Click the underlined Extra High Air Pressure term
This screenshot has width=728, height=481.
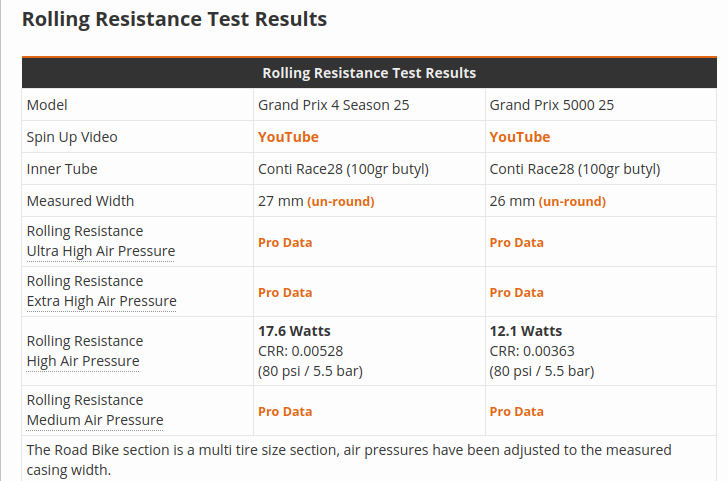tap(101, 301)
